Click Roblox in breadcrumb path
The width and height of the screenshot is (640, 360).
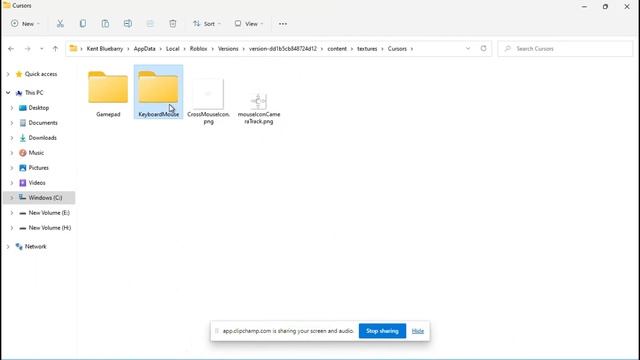(198, 49)
